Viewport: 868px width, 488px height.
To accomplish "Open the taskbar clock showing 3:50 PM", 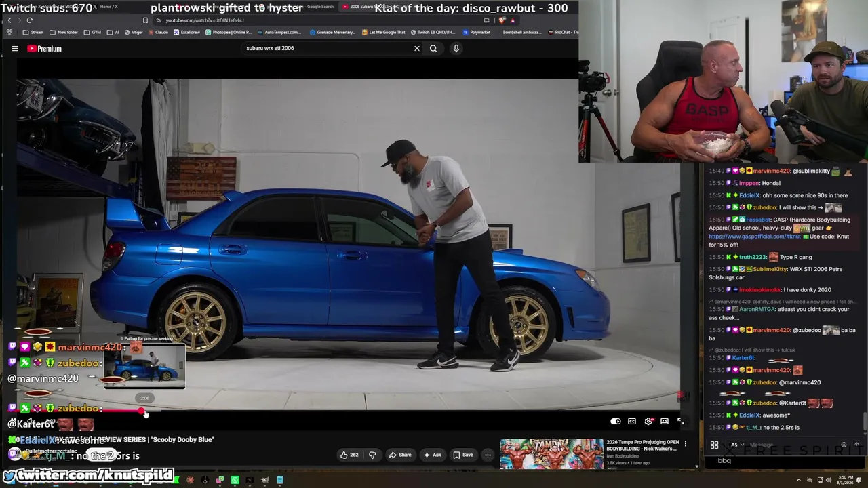I will [845, 481].
